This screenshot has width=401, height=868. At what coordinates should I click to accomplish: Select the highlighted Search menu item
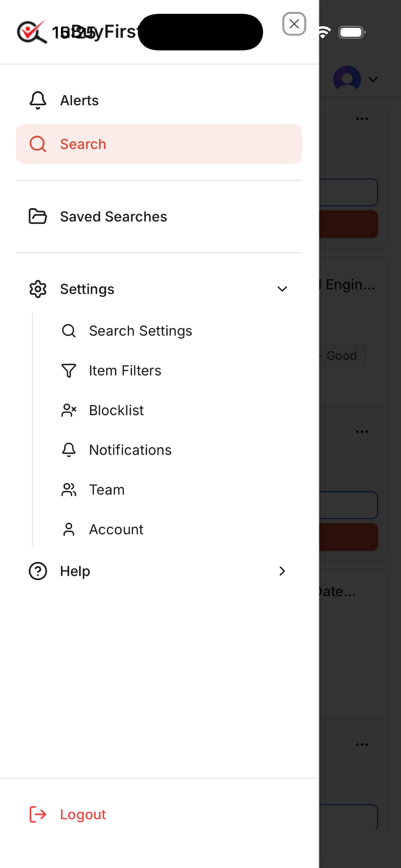159,144
